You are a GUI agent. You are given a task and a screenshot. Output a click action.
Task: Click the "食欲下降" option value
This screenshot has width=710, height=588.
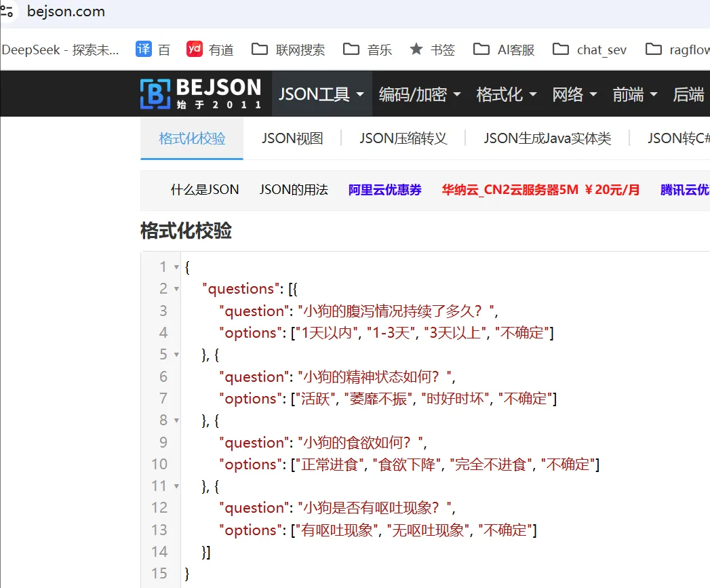click(x=407, y=465)
